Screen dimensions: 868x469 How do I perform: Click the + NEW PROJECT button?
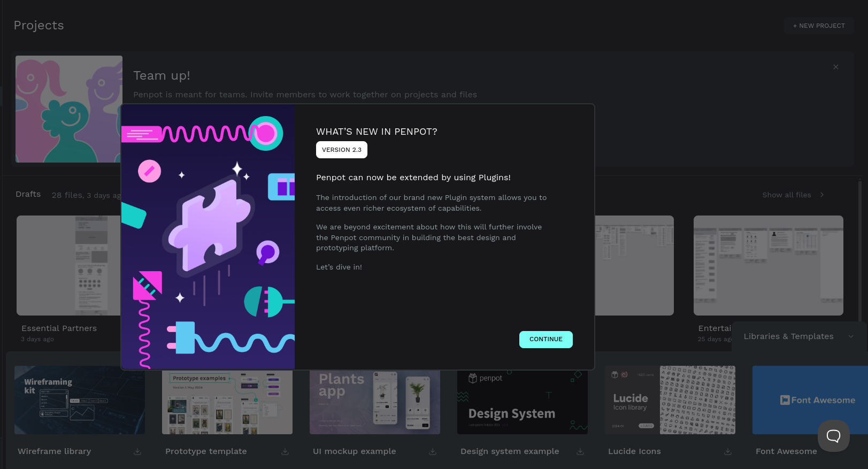click(819, 26)
